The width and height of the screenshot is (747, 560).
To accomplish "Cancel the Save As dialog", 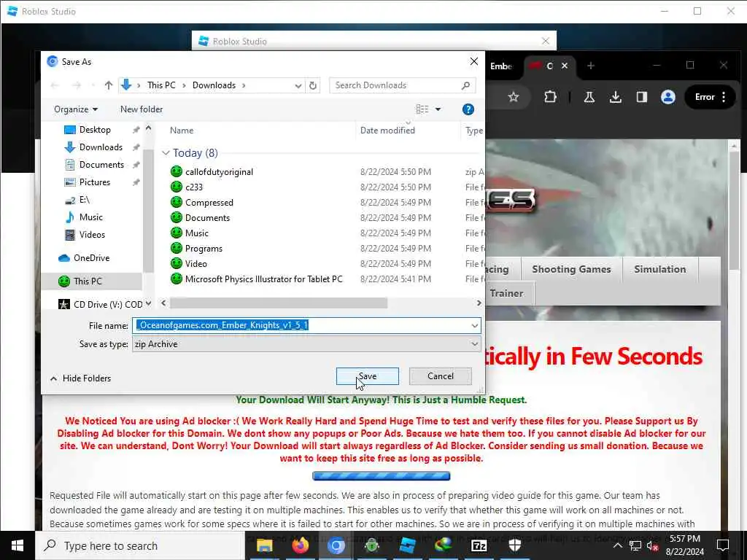I will click(440, 376).
